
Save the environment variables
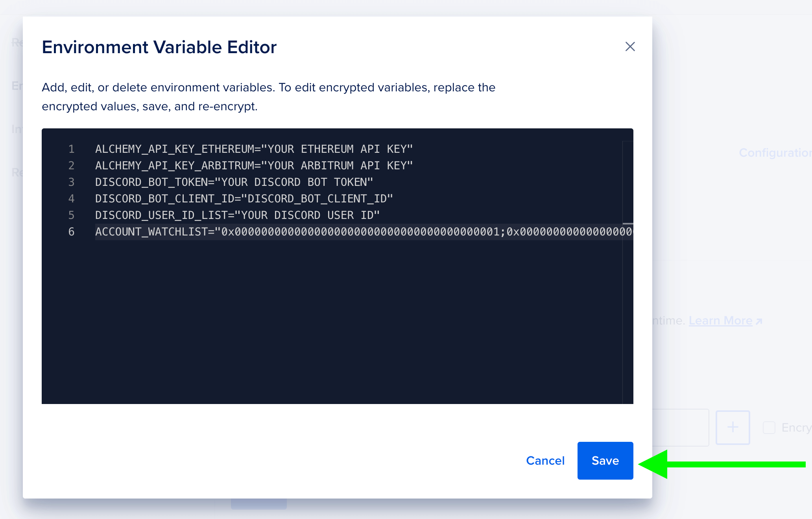click(x=605, y=460)
